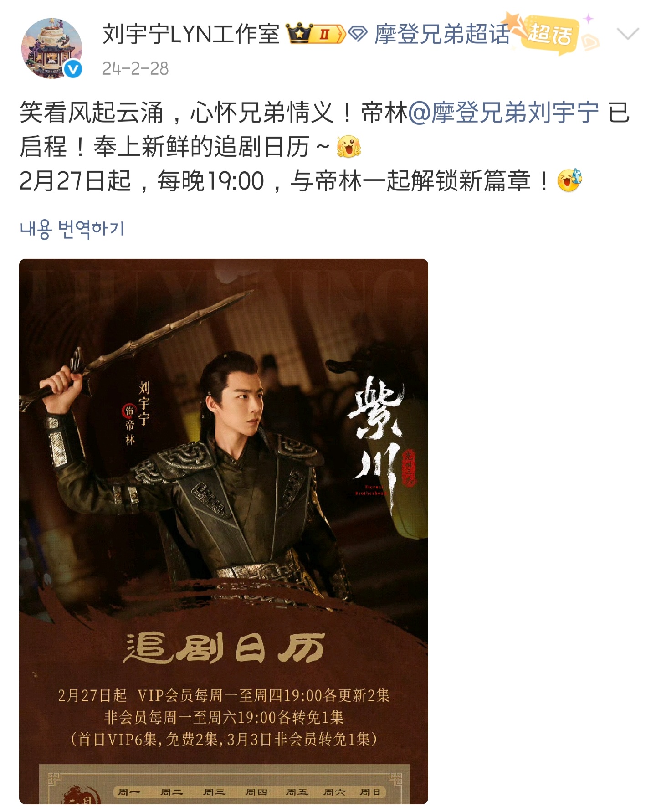Tap the blue verified badge on avatar

72,69
